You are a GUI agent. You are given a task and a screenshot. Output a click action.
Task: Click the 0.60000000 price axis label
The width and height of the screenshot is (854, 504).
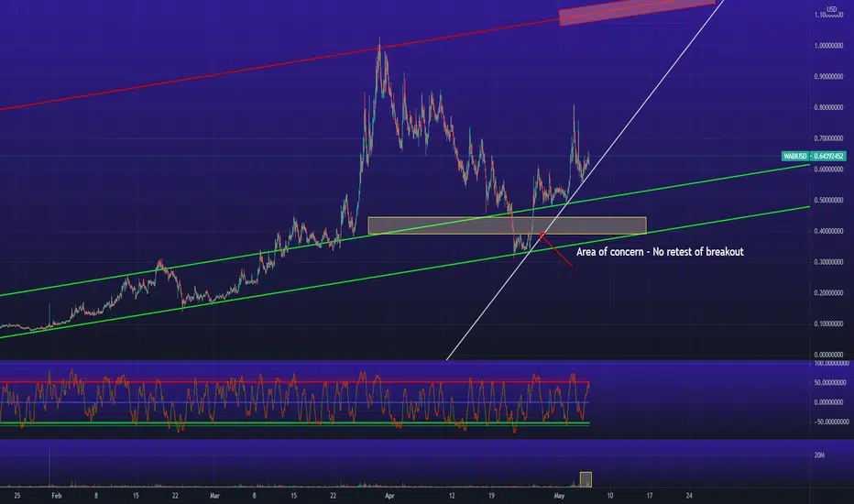829,170
